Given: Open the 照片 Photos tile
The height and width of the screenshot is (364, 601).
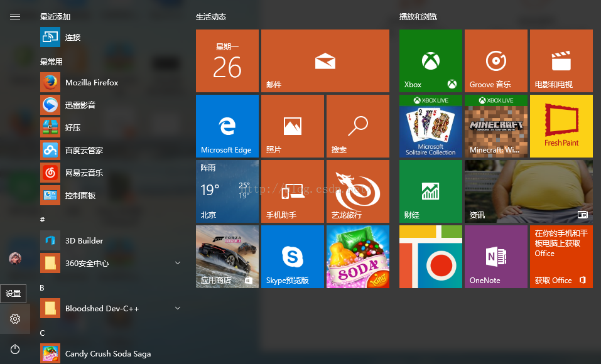Looking at the screenshot, I should click(293, 126).
